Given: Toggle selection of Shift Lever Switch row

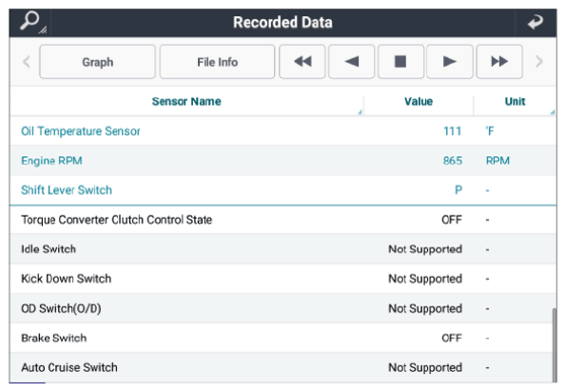Looking at the screenshot, I should tap(283, 190).
